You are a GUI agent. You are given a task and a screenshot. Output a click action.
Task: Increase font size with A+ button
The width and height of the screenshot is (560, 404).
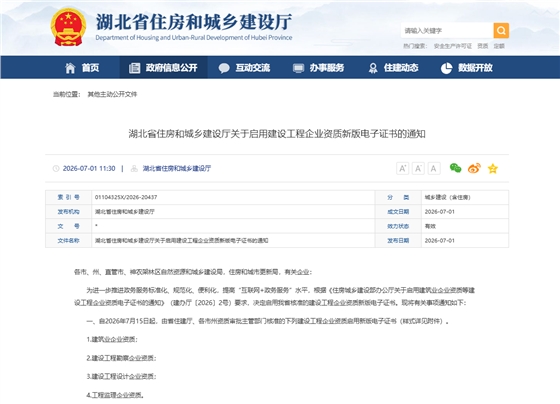402,168
